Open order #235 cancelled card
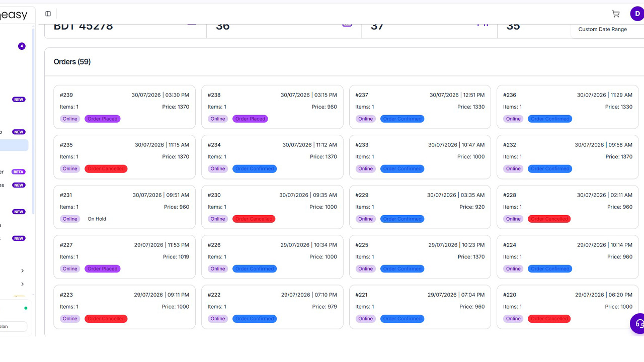644x362 pixels. [124, 157]
